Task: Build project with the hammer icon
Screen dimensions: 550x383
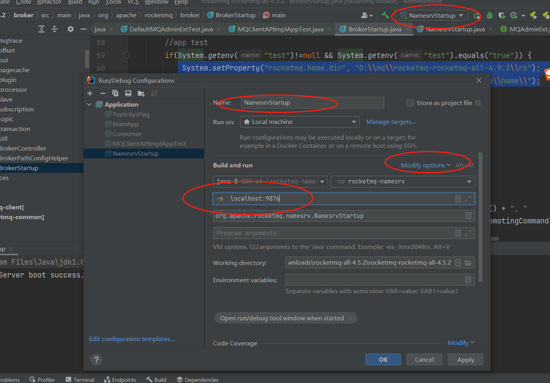Action: (385, 15)
